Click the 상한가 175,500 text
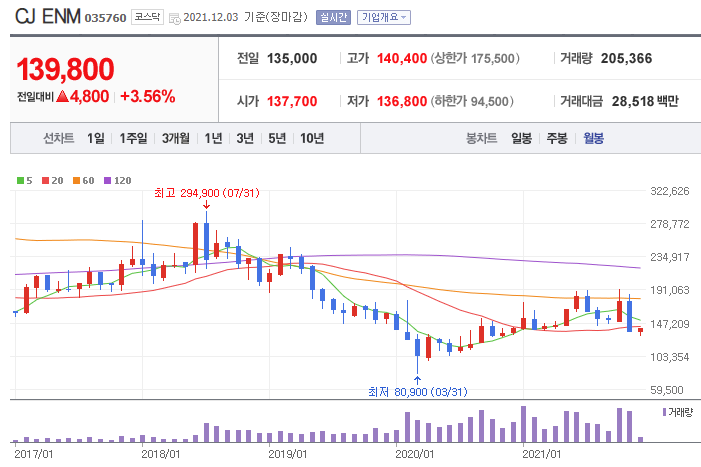 pyautogui.click(x=475, y=59)
